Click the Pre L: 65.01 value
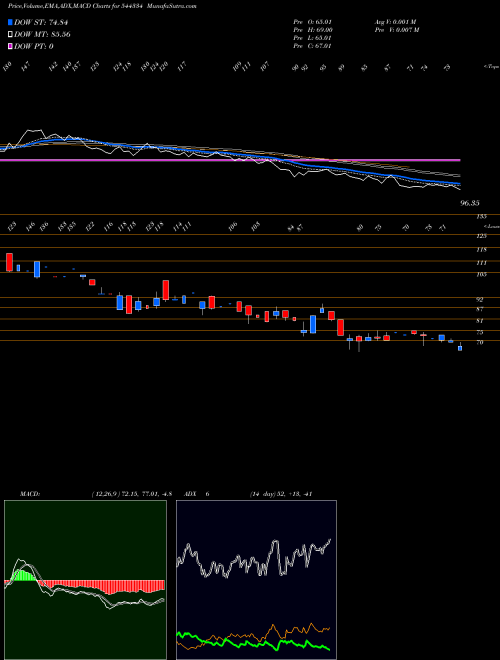The width and height of the screenshot is (500, 660). click(x=313, y=38)
